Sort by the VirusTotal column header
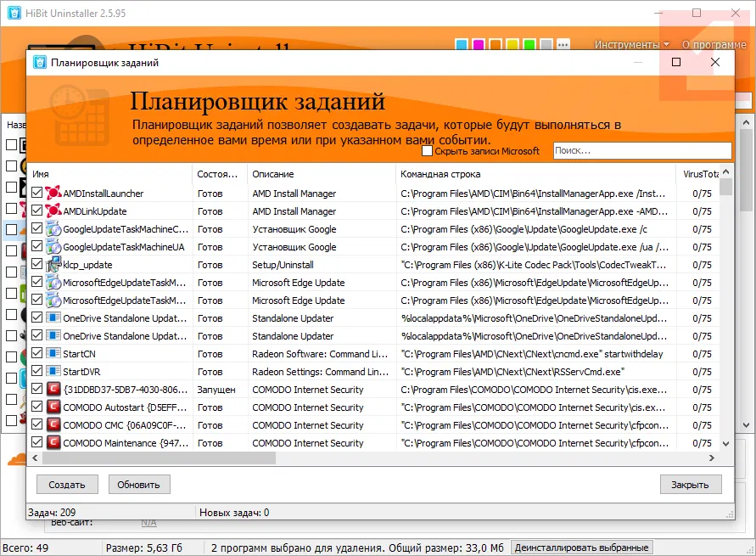The height and width of the screenshot is (556, 756). (x=698, y=174)
